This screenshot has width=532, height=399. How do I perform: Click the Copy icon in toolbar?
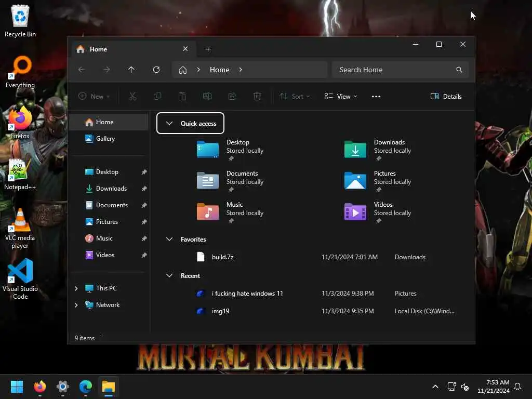(x=157, y=96)
